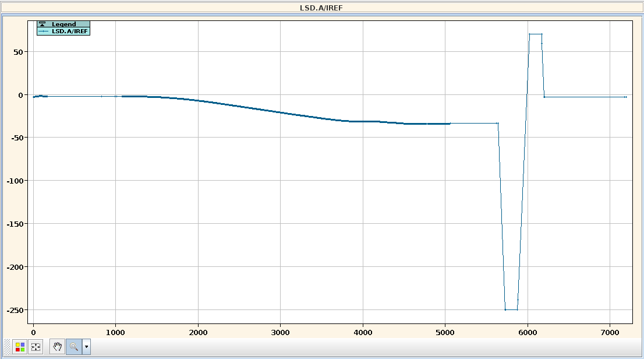Screen dimensions: 644x359
Task: Click the Legend header label
Action: tap(63, 24)
